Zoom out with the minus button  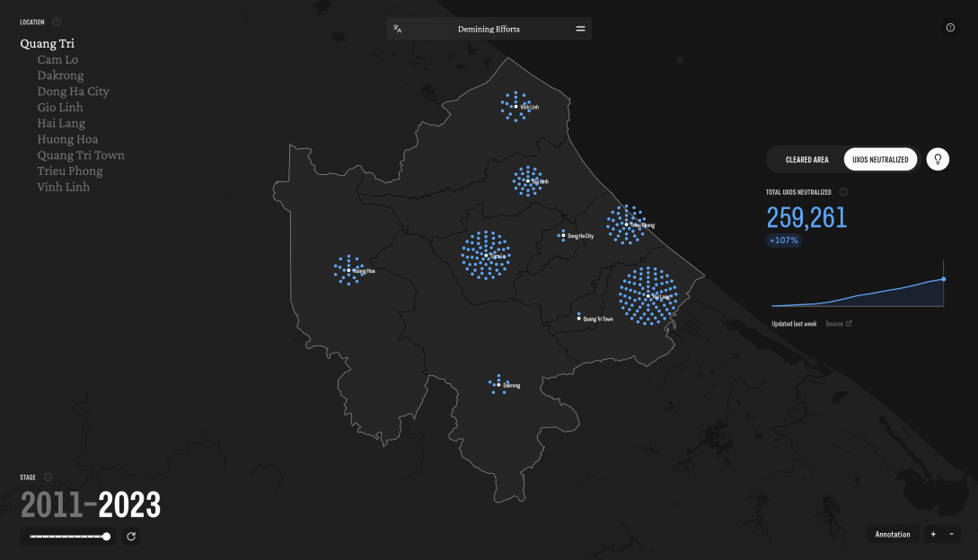point(951,534)
